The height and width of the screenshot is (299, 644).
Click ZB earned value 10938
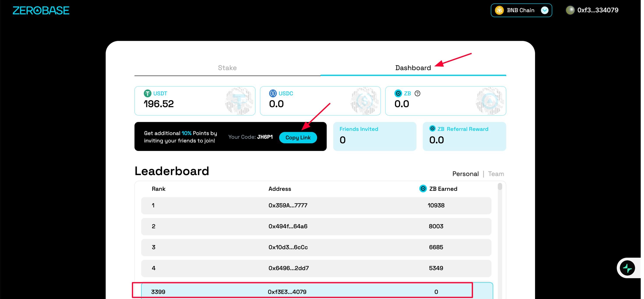[x=436, y=205]
